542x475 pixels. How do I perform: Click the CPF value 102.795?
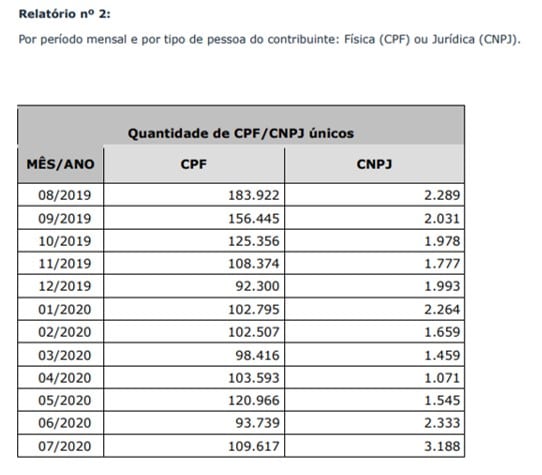(x=254, y=309)
